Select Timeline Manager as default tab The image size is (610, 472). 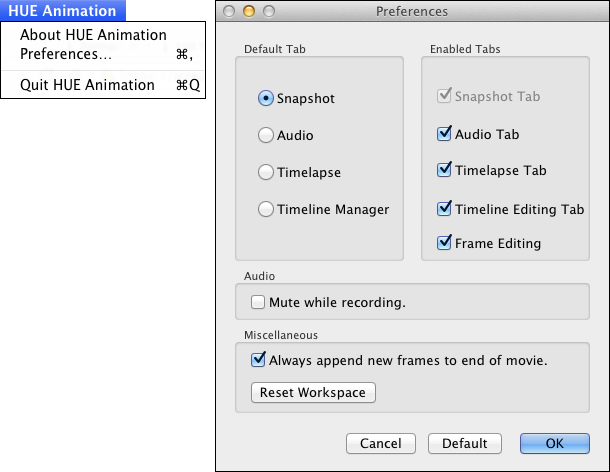tap(266, 209)
